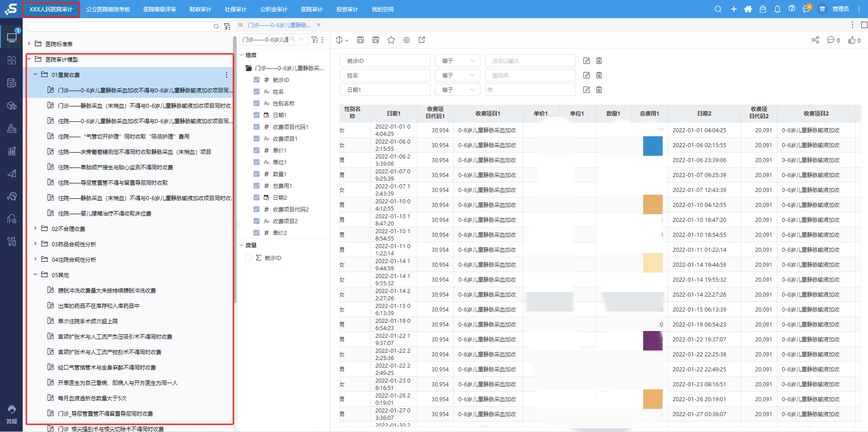Click the save icon above the data table
The image size is (868, 432).
(360, 40)
